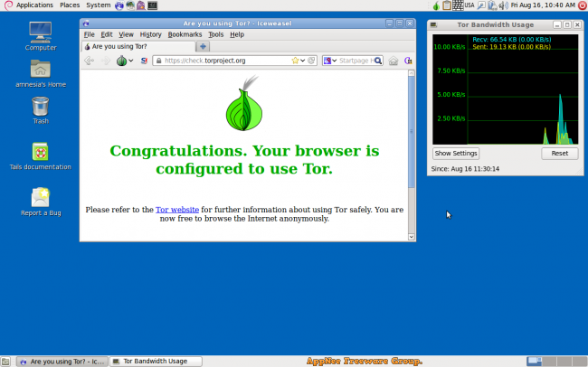Open the clipboard tray icon in top panel
The image size is (588, 367).
click(x=446, y=5)
